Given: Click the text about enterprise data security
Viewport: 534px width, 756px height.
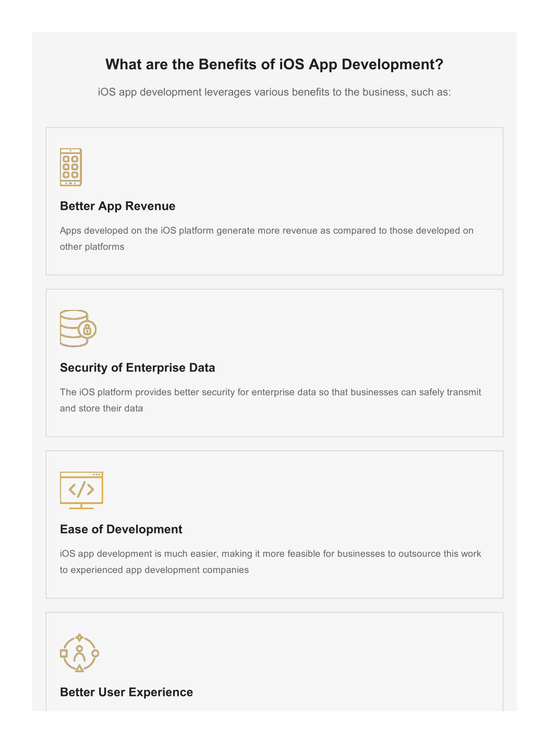Looking at the screenshot, I should (270, 400).
